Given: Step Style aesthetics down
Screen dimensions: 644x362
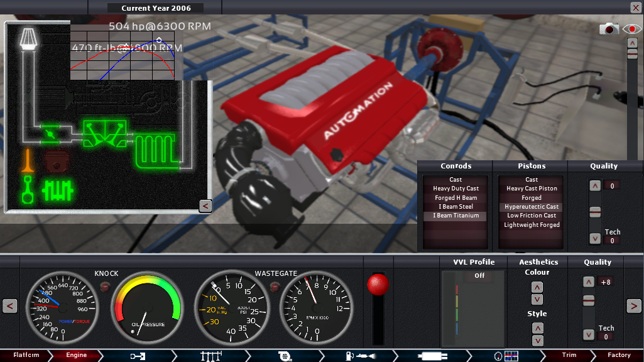Looking at the screenshot, I should [537, 340].
